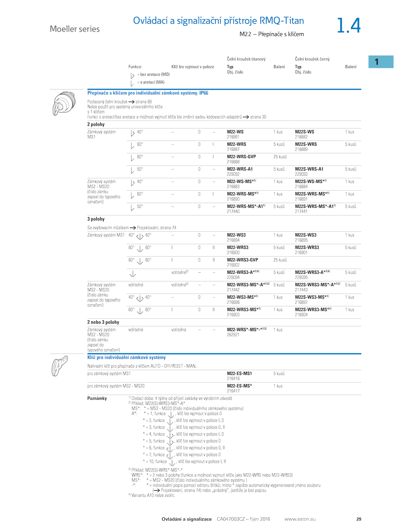Image resolution: width=411 pixels, height=532 pixels.
Task: Select order number 216881
Action: click(233, 137)
